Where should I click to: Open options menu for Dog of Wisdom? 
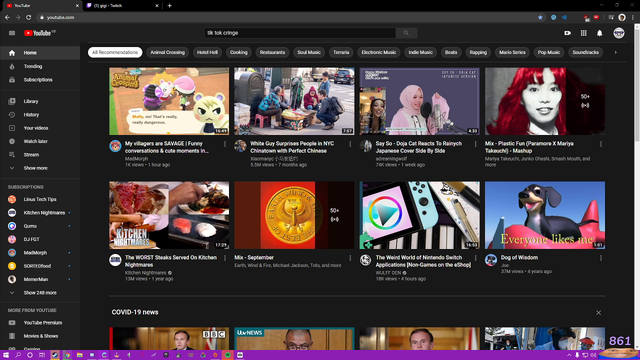[x=601, y=258]
